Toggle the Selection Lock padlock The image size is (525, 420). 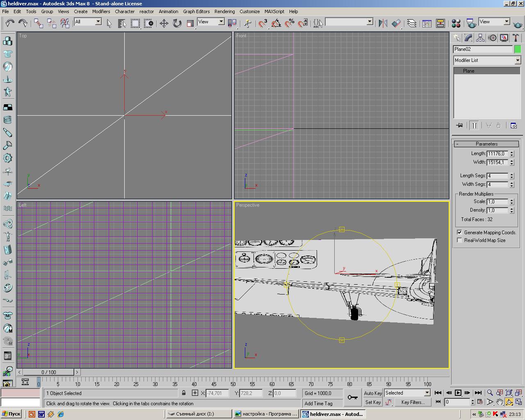pos(184,393)
